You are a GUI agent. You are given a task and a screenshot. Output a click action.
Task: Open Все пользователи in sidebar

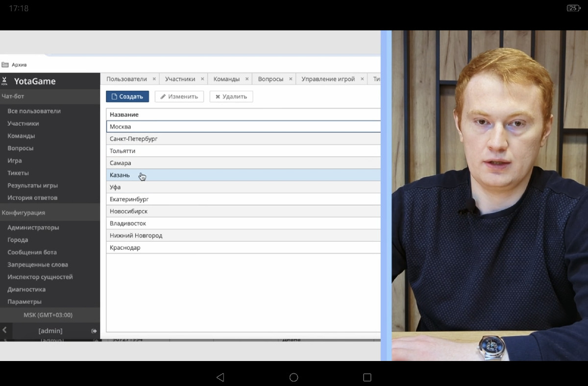coord(34,111)
